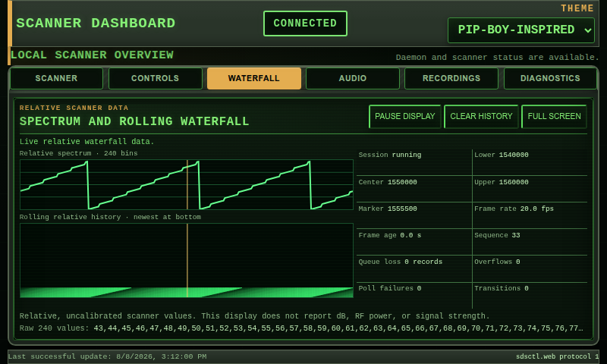The width and height of the screenshot is (607, 364).
Task: Click the Local Scanner Overview heading
Action: [92, 55]
